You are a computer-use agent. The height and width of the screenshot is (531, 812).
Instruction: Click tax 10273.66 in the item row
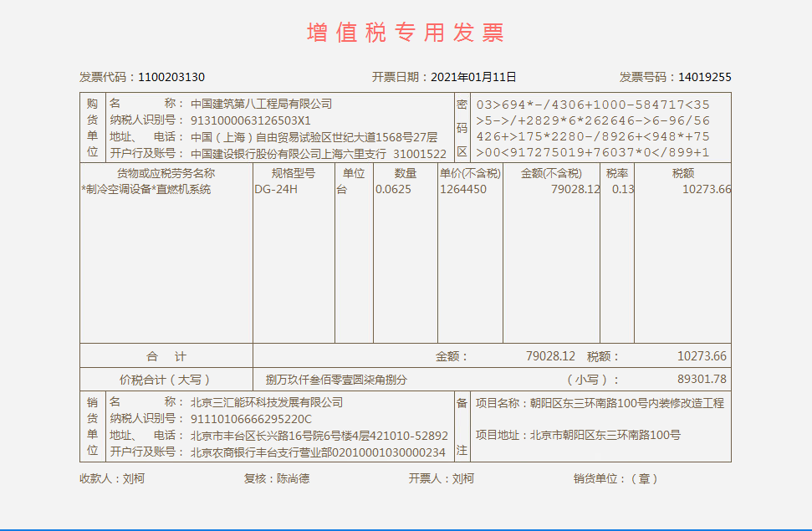[707, 189]
